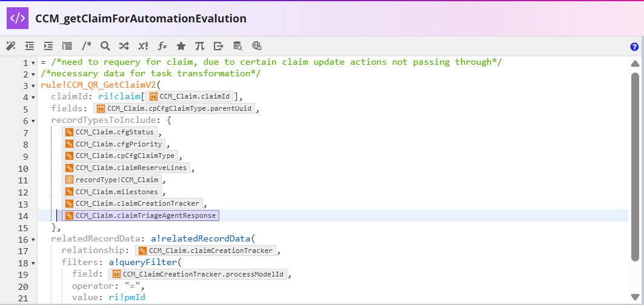Screen dimensions: 644x305
Task: Click the pi constant icon
Action: [199, 46]
